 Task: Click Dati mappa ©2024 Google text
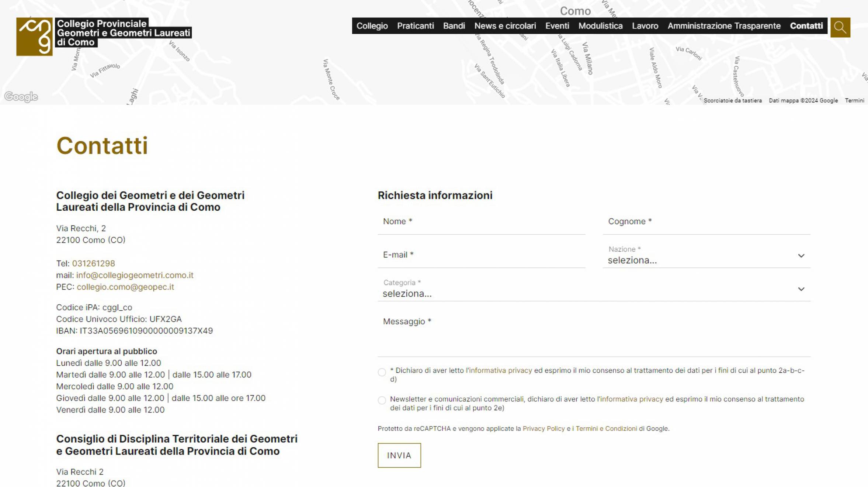tap(803, 100)
